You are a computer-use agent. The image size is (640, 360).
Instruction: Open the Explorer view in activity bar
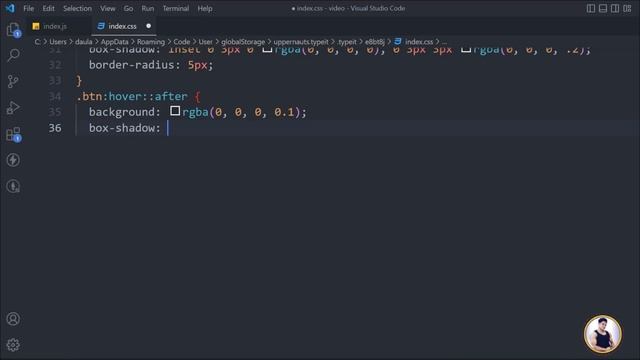click(13, 29)
